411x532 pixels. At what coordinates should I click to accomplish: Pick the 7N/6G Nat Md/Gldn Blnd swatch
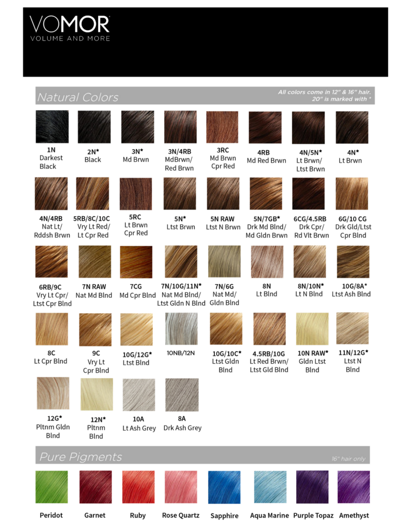tap(224, 261)
